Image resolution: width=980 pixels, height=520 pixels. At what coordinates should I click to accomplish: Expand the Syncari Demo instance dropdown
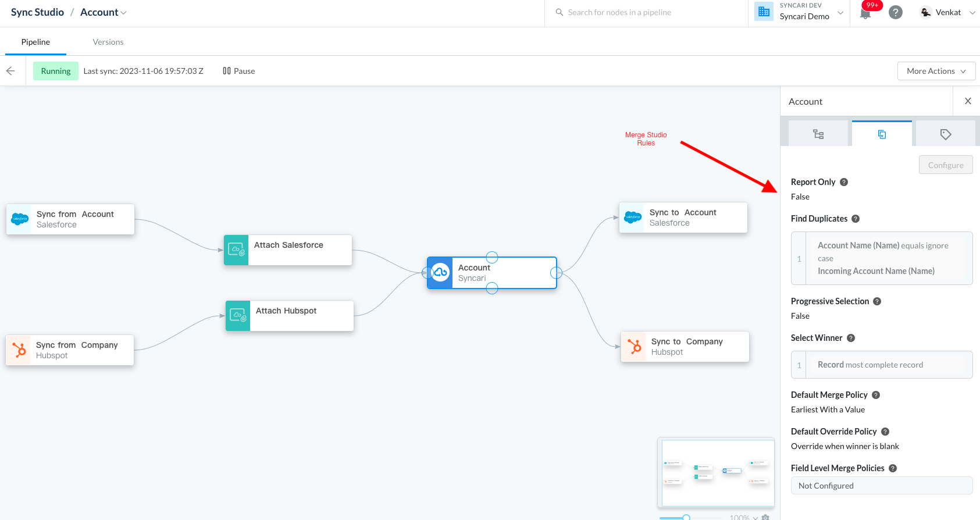coord(840,13)
